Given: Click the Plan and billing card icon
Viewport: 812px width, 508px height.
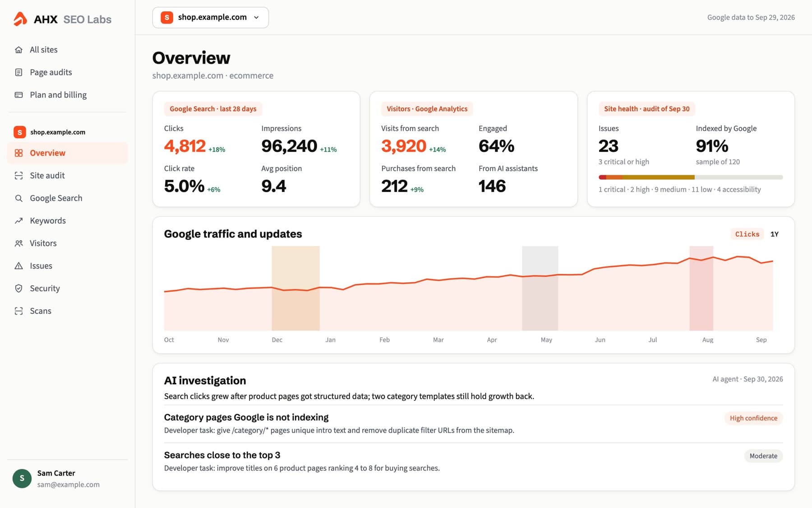Looking at the screenshot, I should [18, 95].
